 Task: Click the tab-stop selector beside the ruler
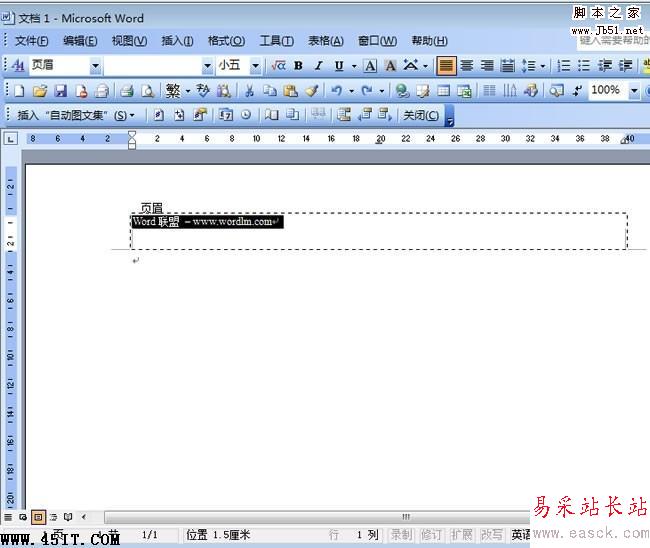[x=10, y=139]
